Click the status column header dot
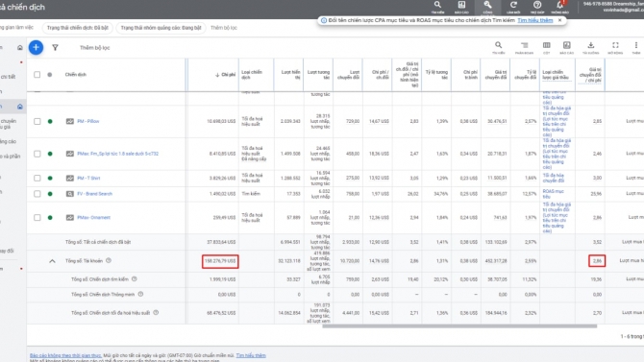Image resolution: width=644 pixels, height=362 pixels. 50,75
